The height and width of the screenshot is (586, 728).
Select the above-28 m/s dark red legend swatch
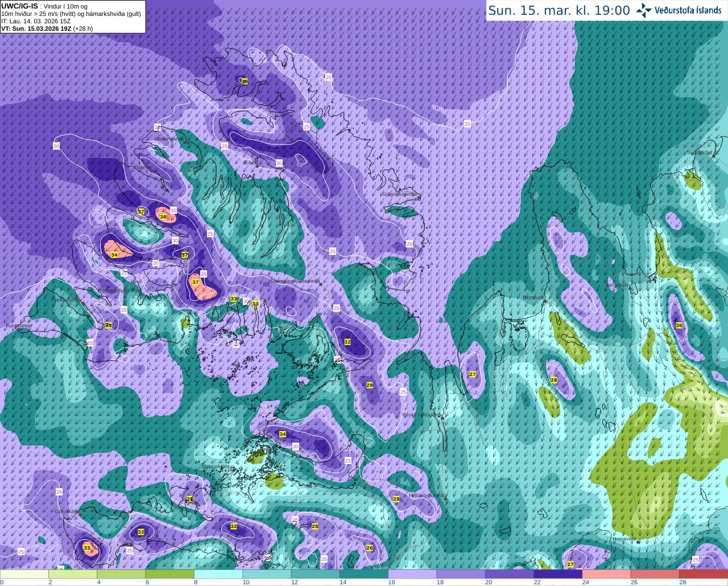pos(704,574)
